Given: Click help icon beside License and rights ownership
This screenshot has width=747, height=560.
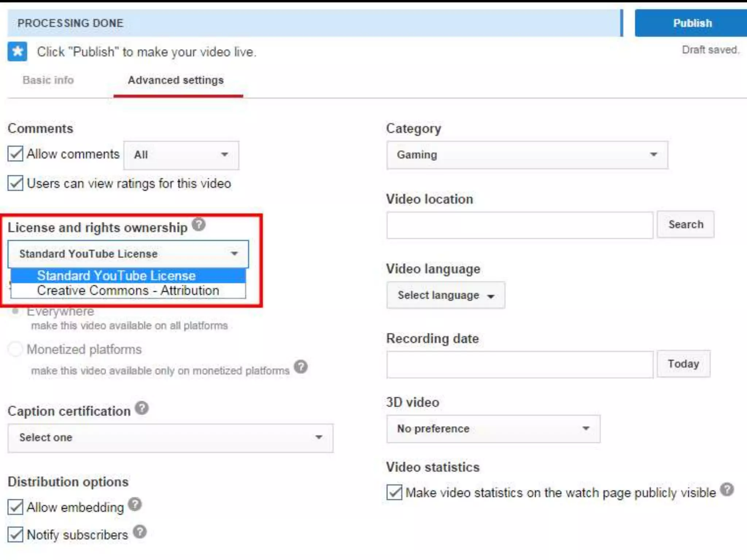Looking at the screenshot, I should pos(199,224).
